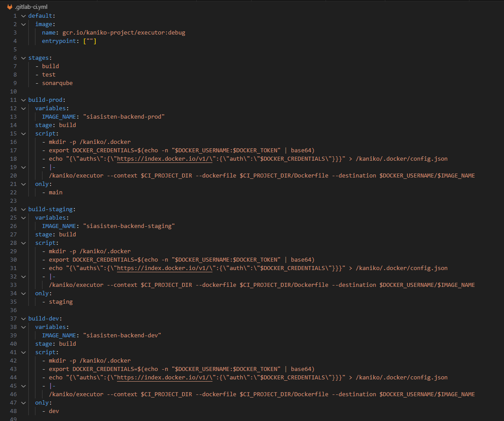Collapse the build-prod job

[23, 100]
